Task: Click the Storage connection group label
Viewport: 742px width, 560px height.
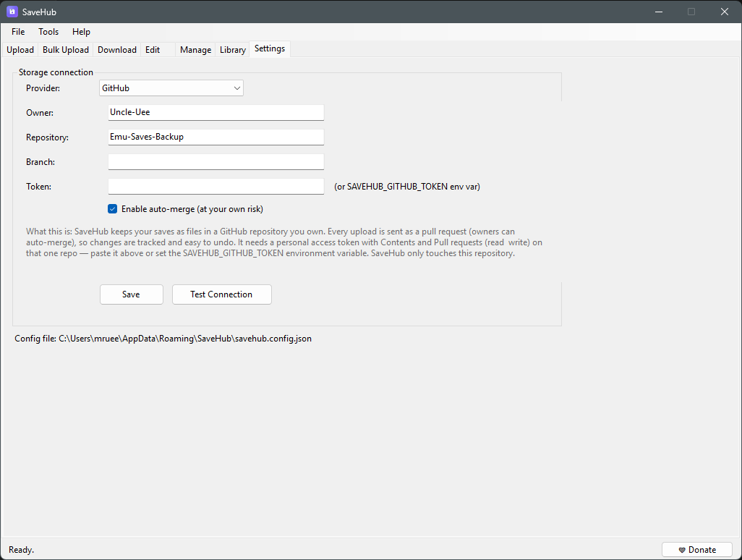Action: (x=56, y=72)
